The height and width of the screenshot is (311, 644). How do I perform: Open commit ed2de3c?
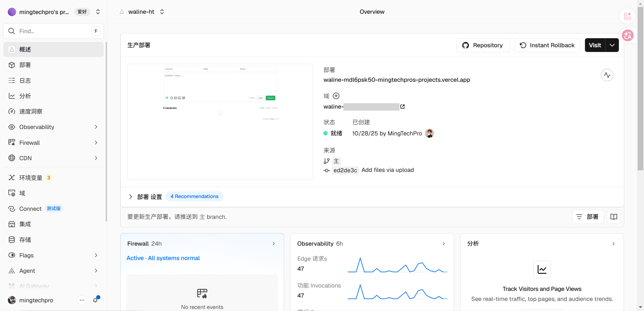click(345, 170)
